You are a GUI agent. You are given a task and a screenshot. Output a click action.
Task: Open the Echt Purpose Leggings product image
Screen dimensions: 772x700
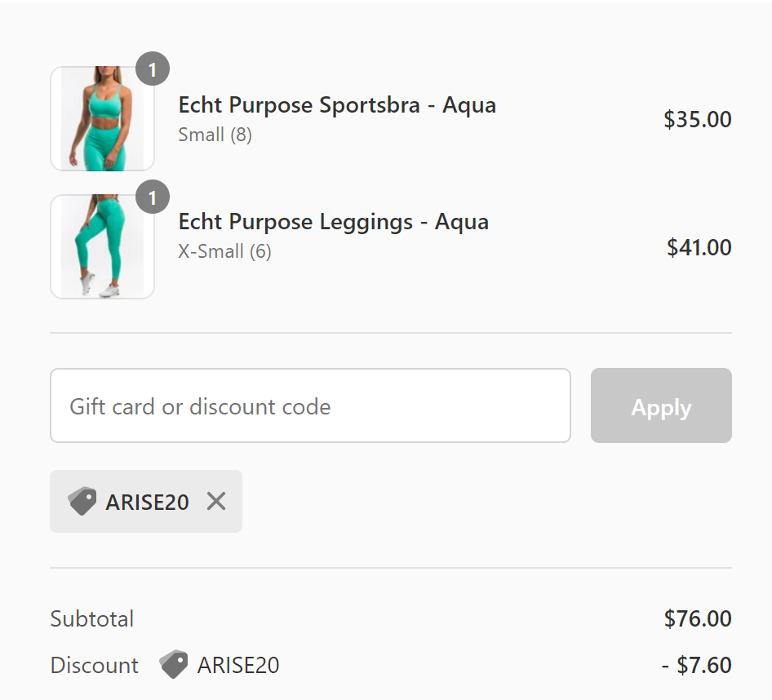pos(102,246)
